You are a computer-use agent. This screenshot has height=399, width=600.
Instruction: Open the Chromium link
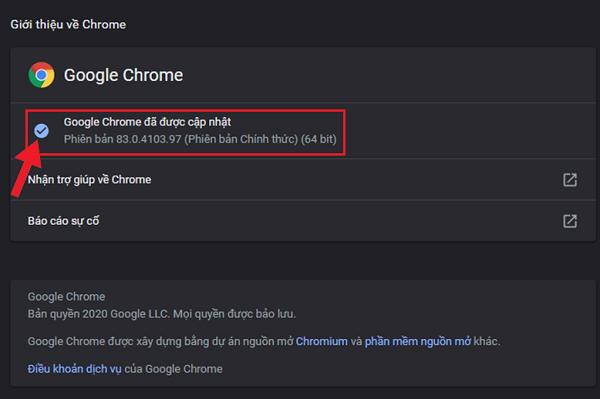(x=322, y=341)
